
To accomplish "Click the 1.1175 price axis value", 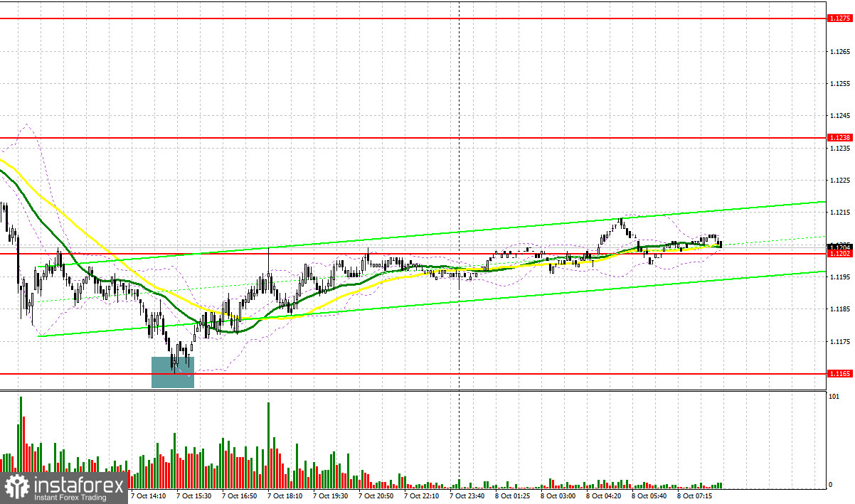I will 839,341.
